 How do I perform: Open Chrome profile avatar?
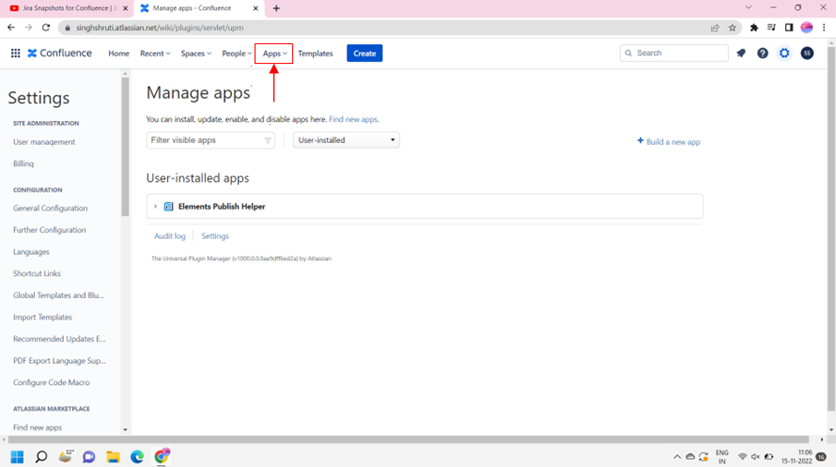pos(807,28)
